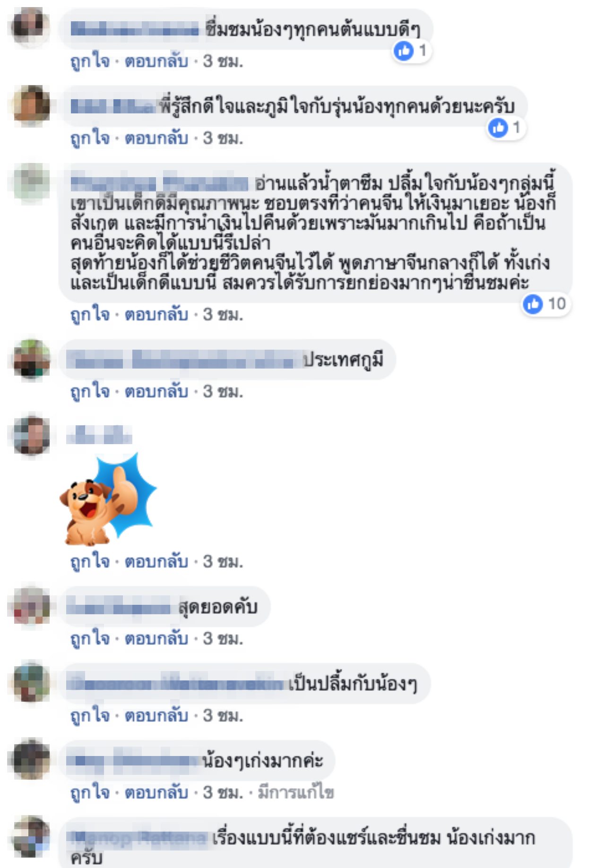The width and height of the screenshot is (605, 868).
Task: Reply to the น้องๆเก่งมากค่ะ comment
Action: click(156, 793)
